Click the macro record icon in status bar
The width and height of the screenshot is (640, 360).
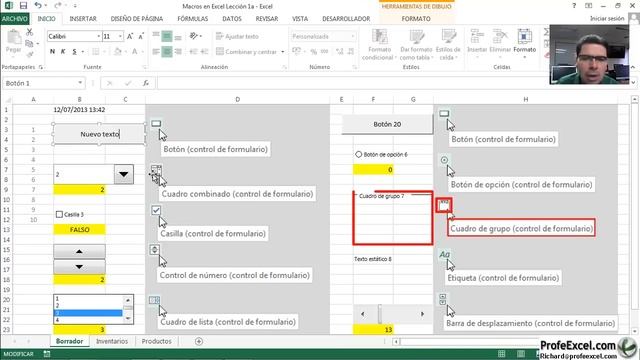pos(47,354)
